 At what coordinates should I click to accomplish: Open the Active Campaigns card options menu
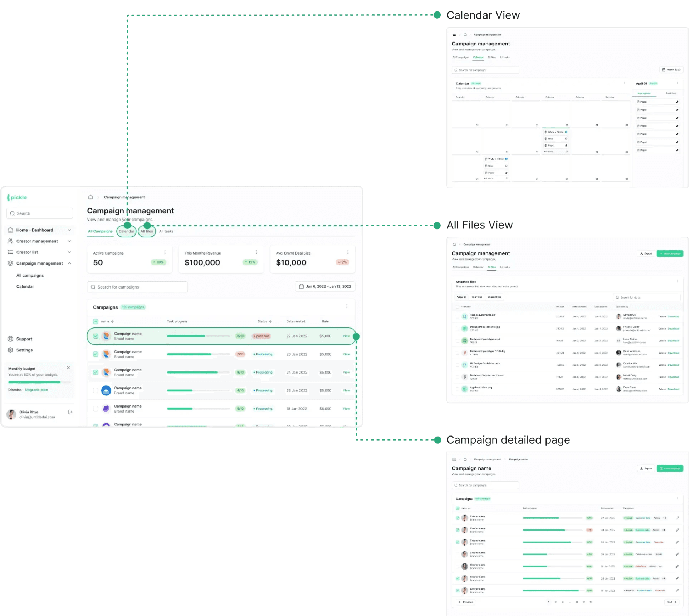(x=165, y=252)
